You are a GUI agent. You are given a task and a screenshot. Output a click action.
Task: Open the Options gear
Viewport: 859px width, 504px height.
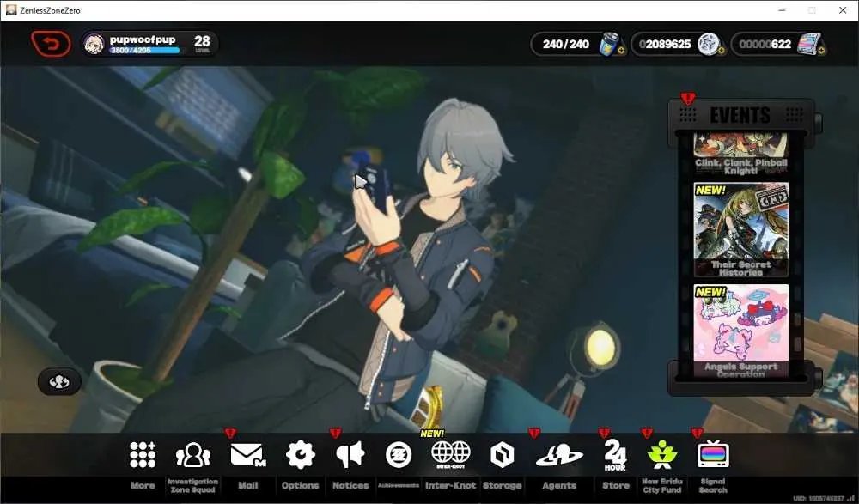tap(300, 455)
